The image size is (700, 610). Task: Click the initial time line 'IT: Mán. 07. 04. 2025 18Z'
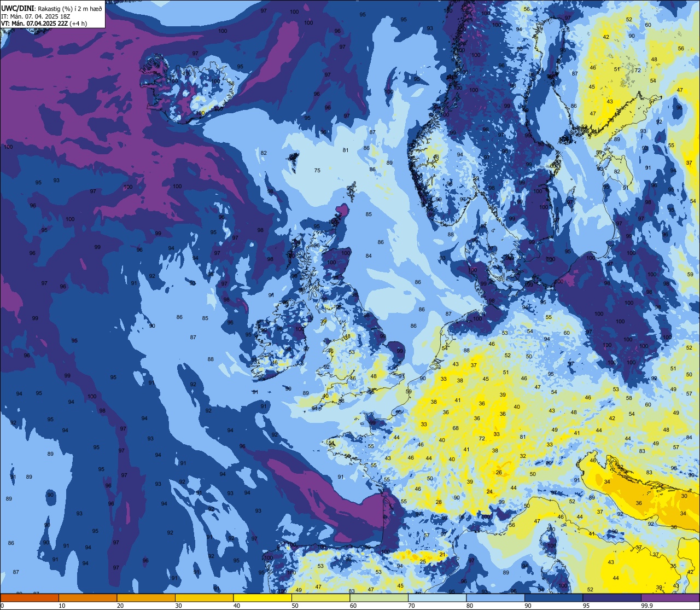point(37,16)
